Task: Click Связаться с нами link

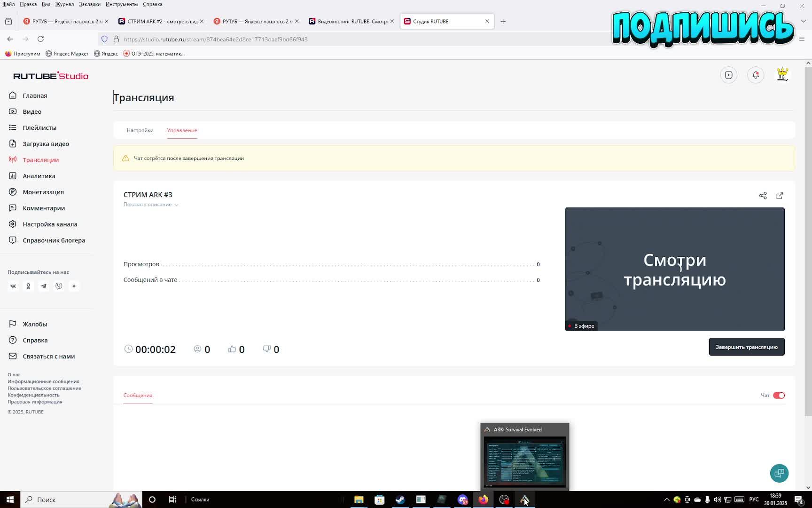Action: pyautogui.click(x=48, y=356)
